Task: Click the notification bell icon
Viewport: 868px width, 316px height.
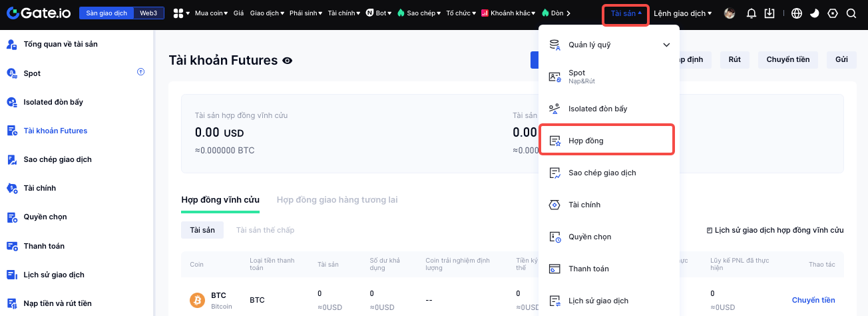Action: pyautogui.click(x=752, y=13)
